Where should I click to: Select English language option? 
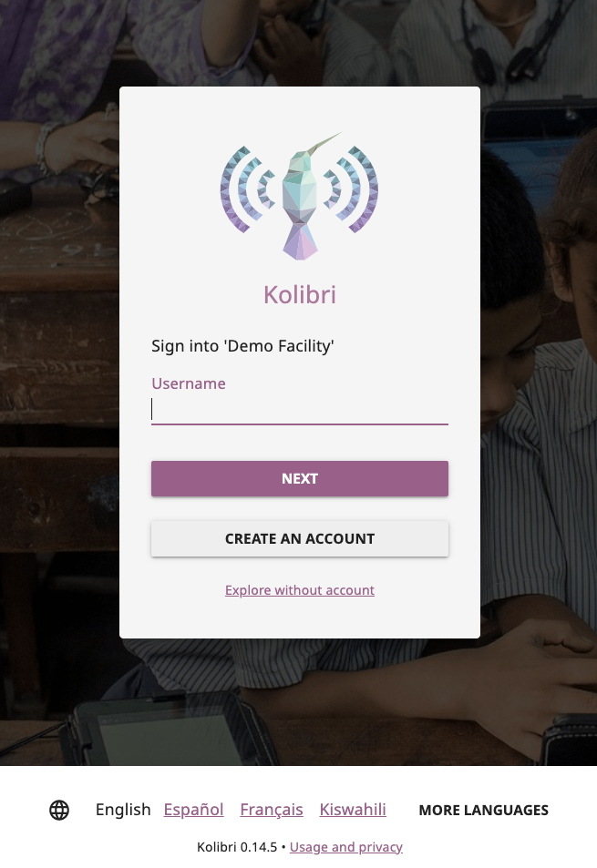click(123, 810)
